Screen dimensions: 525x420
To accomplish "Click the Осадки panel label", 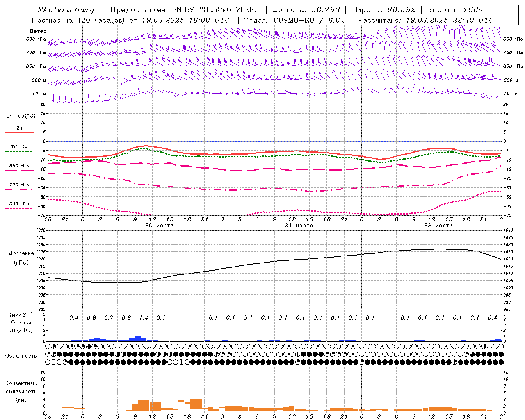I will point(21,322).
